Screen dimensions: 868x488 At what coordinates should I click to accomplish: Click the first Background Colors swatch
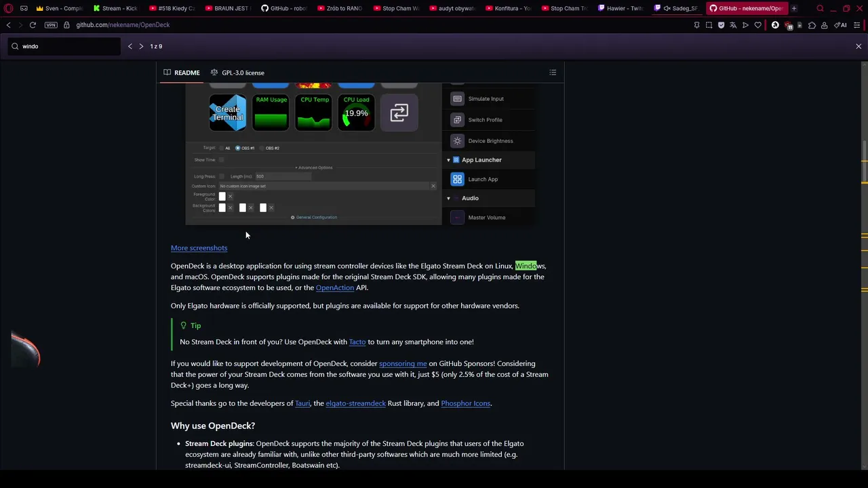[222, 208]
